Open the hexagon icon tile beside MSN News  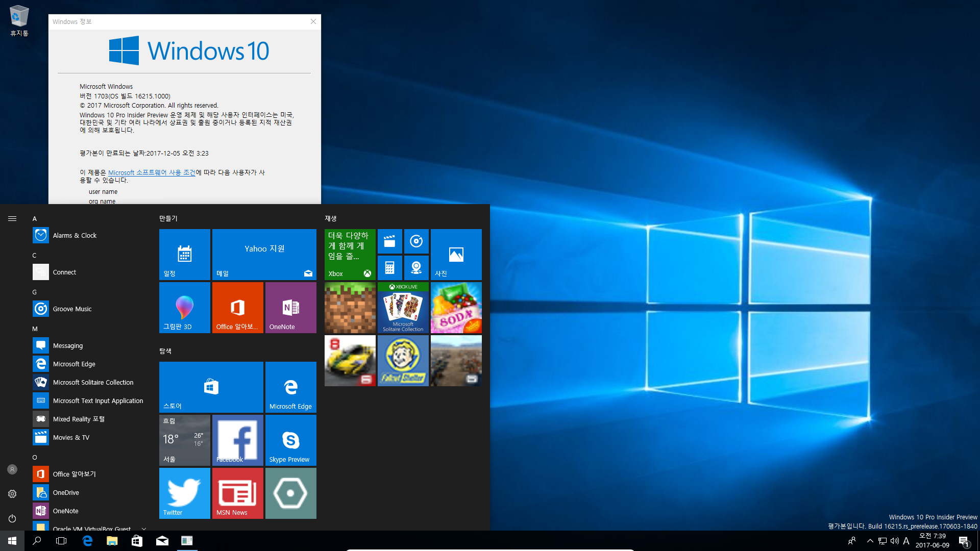click(x=291, y=493)
